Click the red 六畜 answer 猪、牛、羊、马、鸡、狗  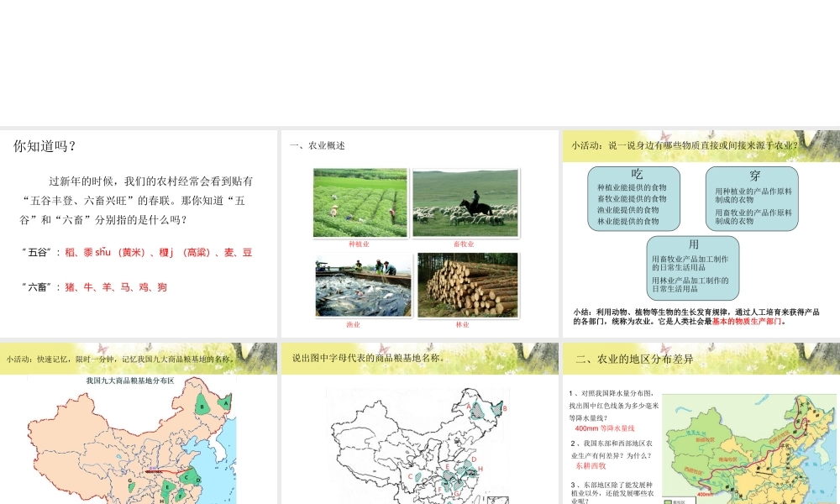[x=116, y=287]
